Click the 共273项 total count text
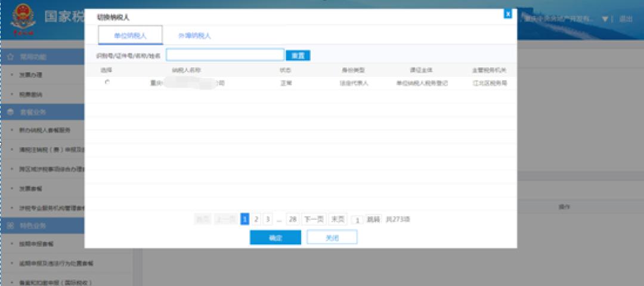644x286 pixels. [398, 219]
